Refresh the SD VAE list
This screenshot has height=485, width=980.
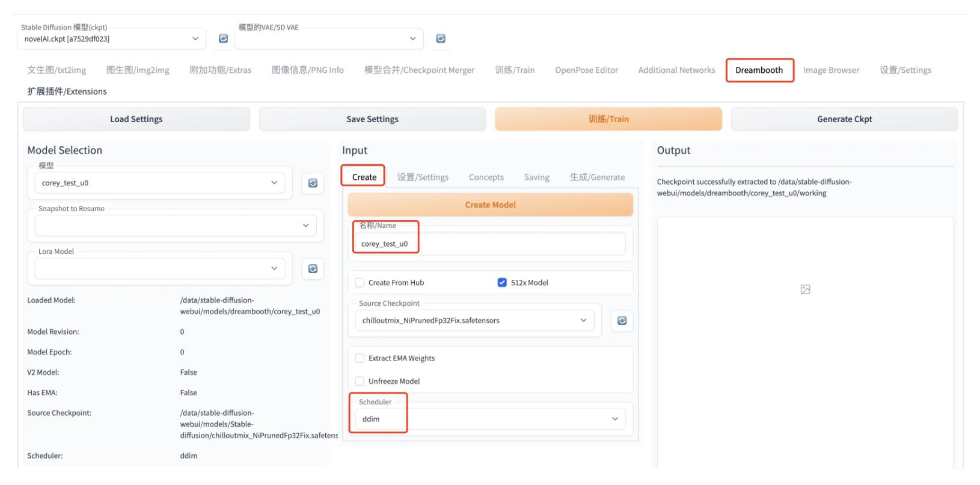(x=441, y=39)
